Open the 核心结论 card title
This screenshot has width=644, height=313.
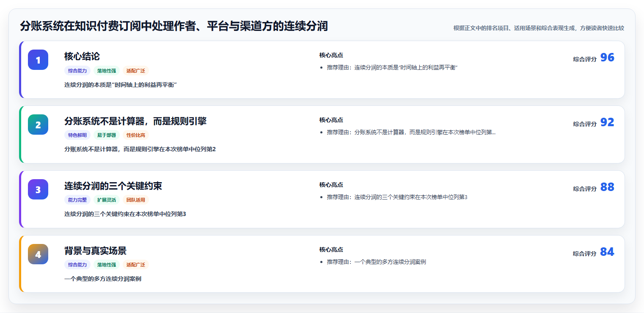click(82, 56)
